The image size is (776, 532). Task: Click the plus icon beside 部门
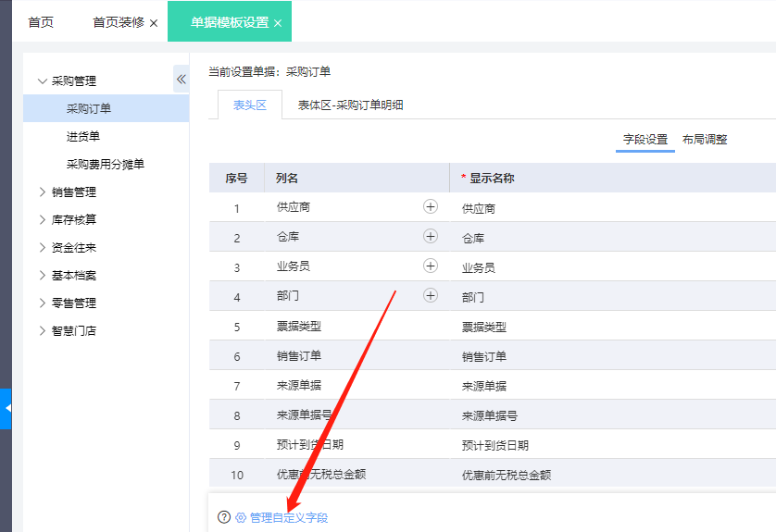pos(430,296)
